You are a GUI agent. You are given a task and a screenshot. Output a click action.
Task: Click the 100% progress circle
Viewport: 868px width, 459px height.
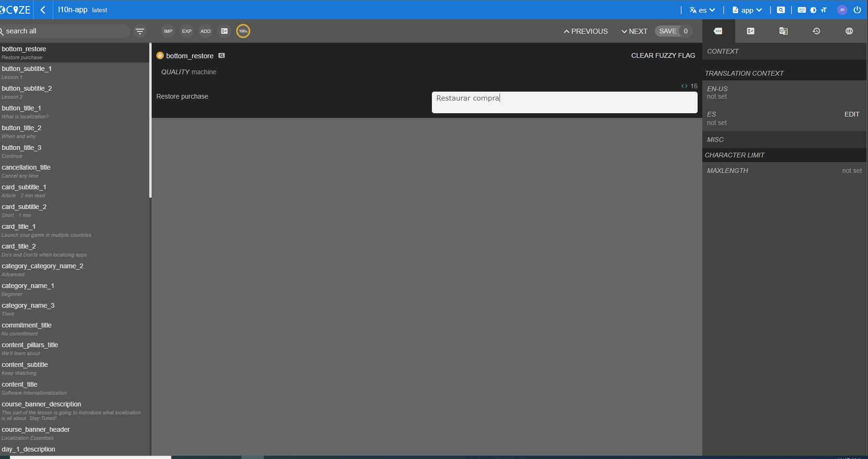243,31
